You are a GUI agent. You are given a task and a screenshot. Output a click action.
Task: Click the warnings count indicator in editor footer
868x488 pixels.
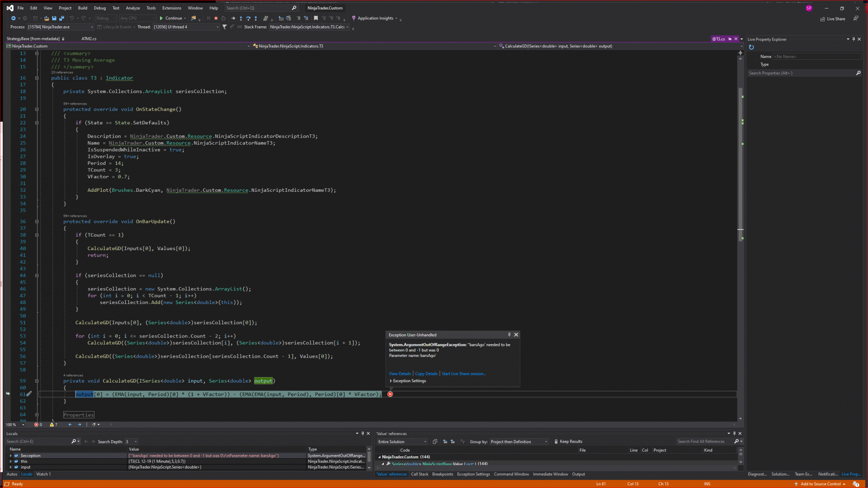point(54,425)
